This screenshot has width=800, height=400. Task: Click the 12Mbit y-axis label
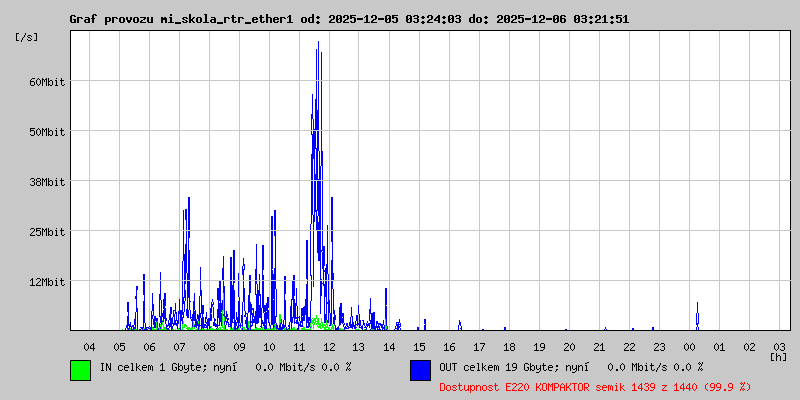(47, 281)
